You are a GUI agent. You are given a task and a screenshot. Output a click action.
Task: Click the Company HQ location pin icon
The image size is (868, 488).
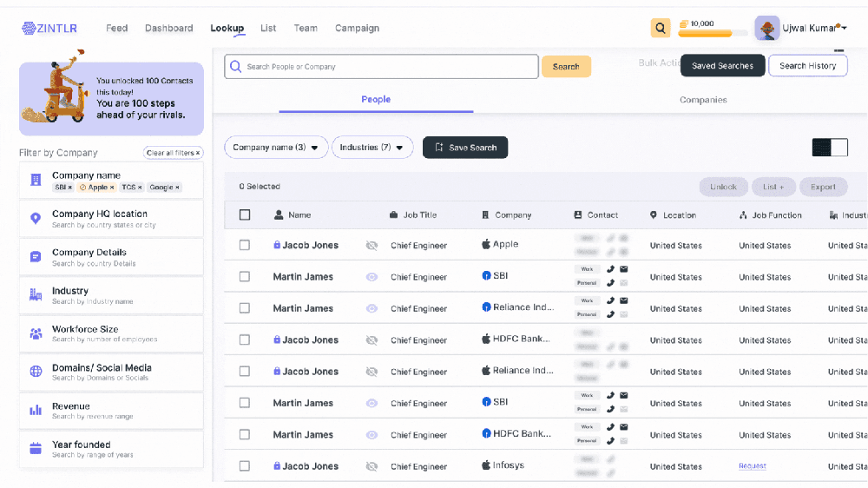(x=36, y=218)
